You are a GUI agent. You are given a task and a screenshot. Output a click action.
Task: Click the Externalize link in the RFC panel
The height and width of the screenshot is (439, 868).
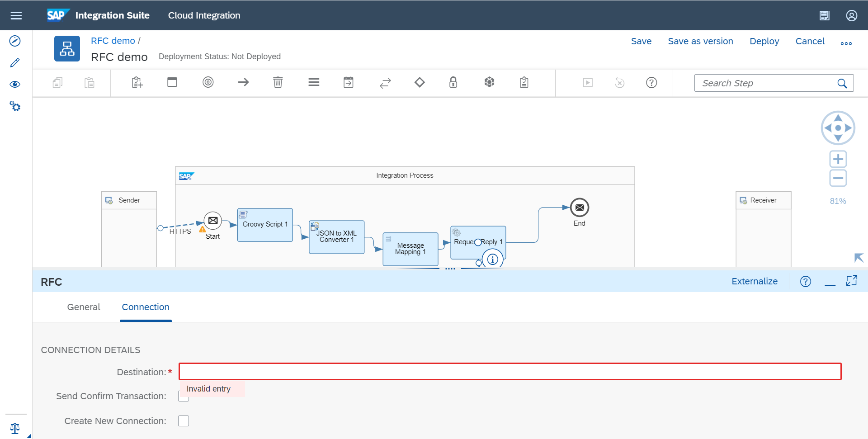tap(754, 281)
